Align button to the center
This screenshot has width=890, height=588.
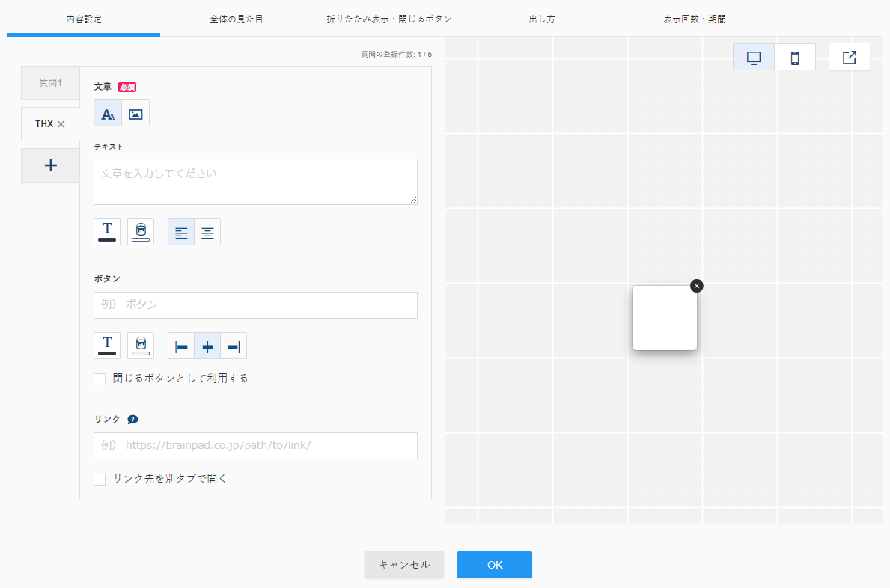click(x=207, y=346)
